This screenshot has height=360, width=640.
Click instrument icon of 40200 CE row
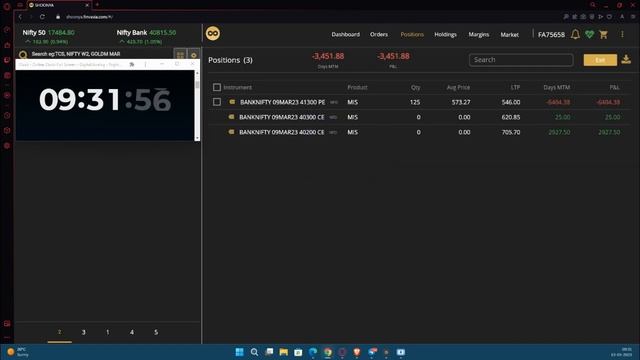click(x=231, y=132)
